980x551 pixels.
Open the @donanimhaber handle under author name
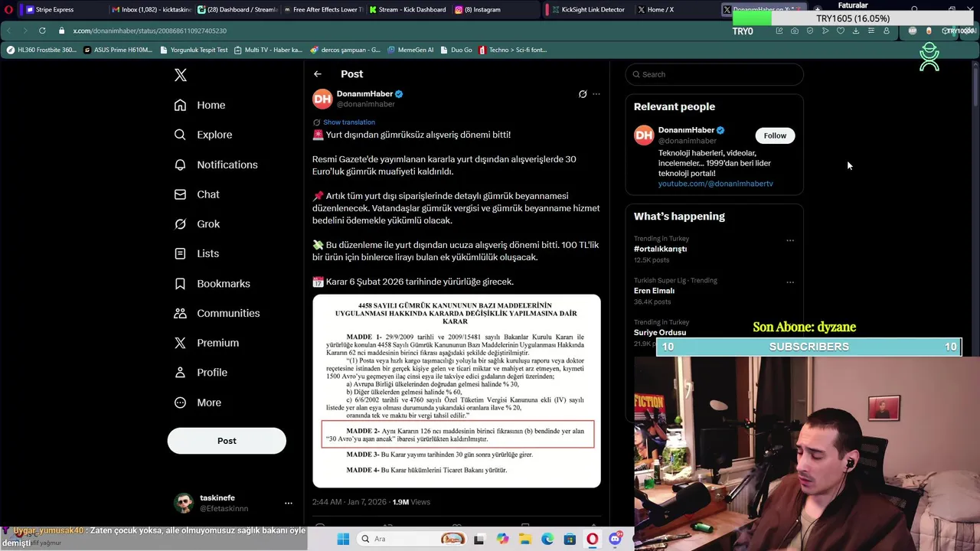coord(366,104)
